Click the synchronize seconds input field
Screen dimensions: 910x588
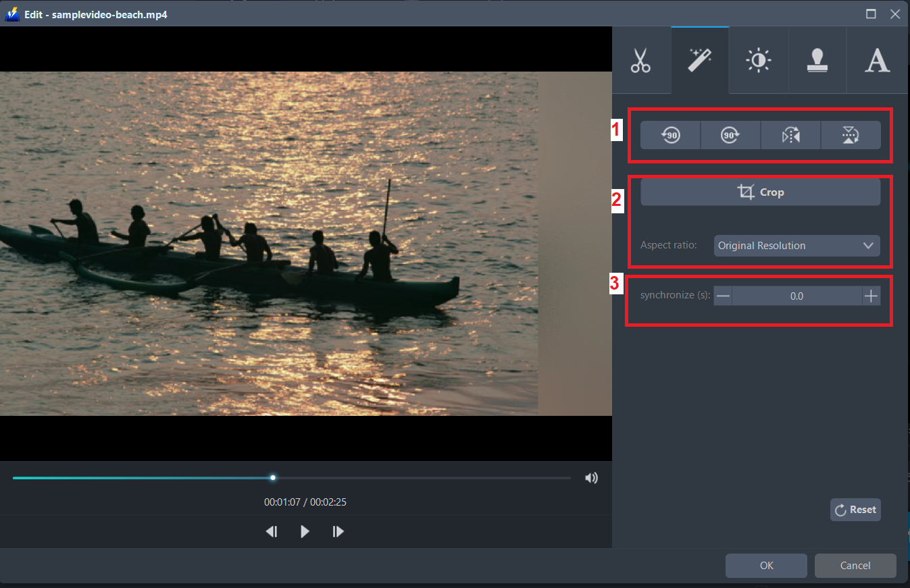click(x=797, y=295)
